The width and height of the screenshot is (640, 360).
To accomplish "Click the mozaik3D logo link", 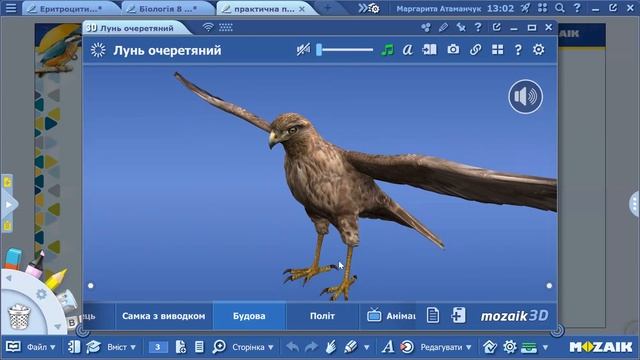I will tap(514, 316).
